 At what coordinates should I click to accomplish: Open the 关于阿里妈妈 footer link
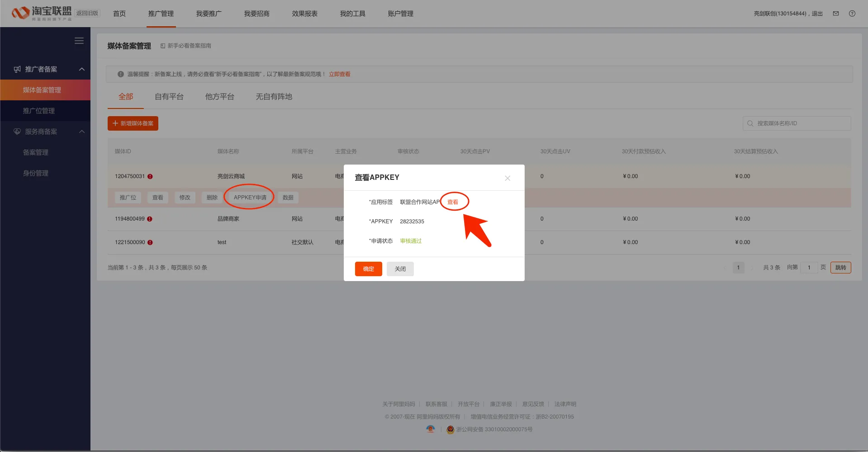[x=398, y=404]
